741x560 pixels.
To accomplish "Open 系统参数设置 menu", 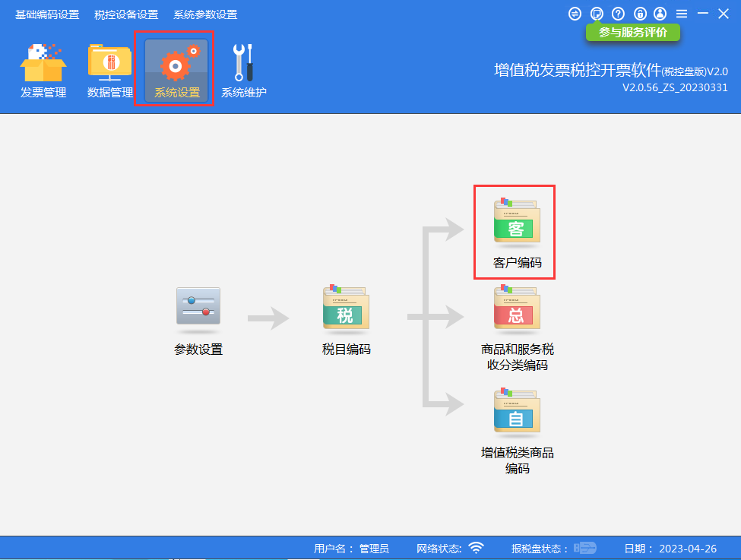I will click(x=205, y=14).
